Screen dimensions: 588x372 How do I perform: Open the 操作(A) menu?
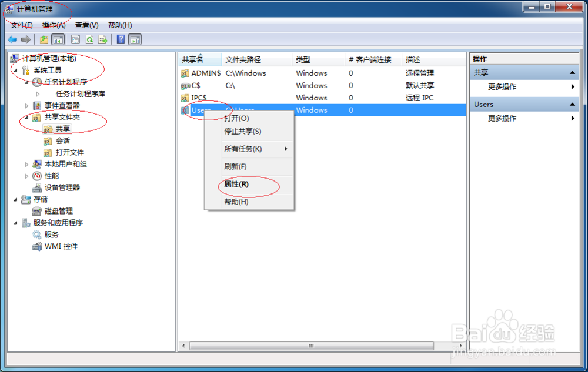(x=54, y=25)
